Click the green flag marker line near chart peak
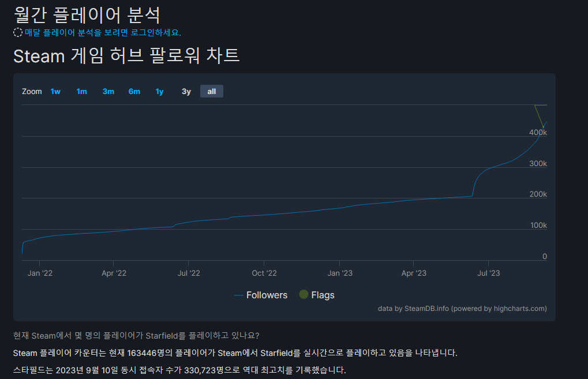588x379 pixels. [539, 117]
